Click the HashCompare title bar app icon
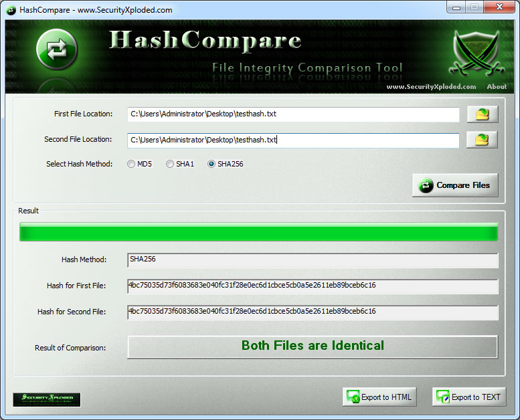This screenshot has height=420, width=520. [x=11, y=10]
